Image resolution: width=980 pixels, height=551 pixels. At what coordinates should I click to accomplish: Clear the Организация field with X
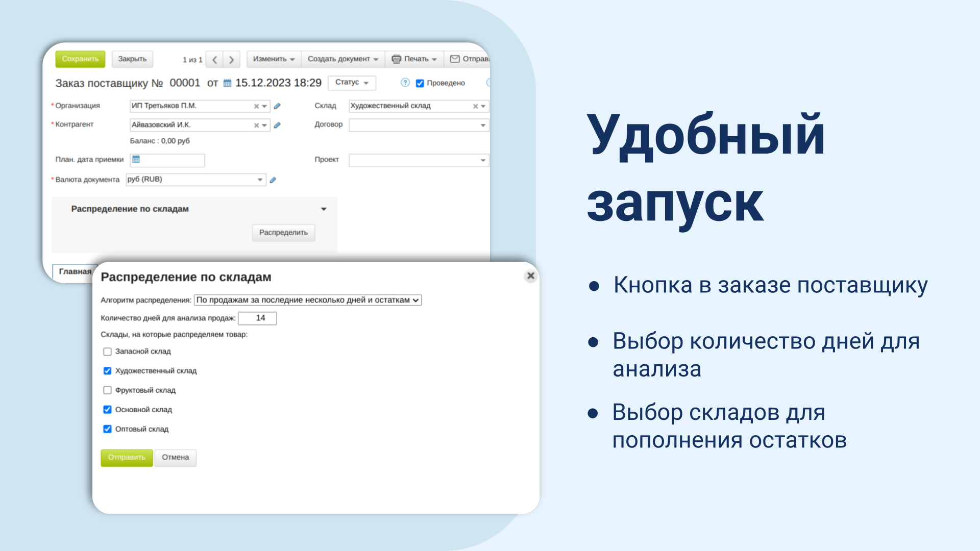pyautogui.click(x=256, y=106)
